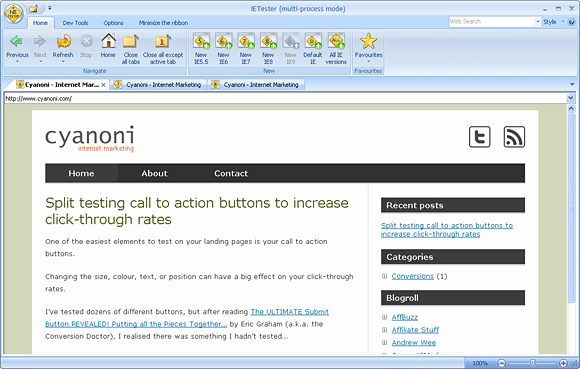Open the tab list dropdown arrow
Viewport: 580px width, 369px height.
tap(572, 84)
